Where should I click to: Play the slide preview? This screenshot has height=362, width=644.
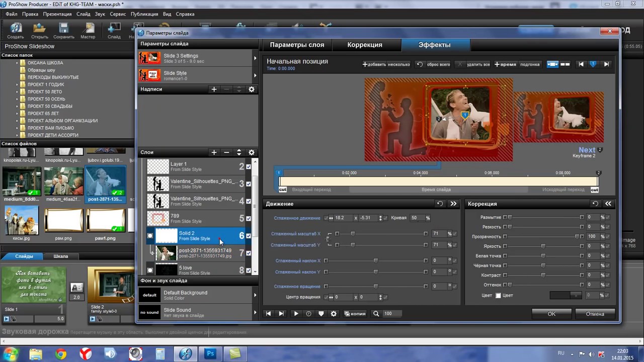296,313
